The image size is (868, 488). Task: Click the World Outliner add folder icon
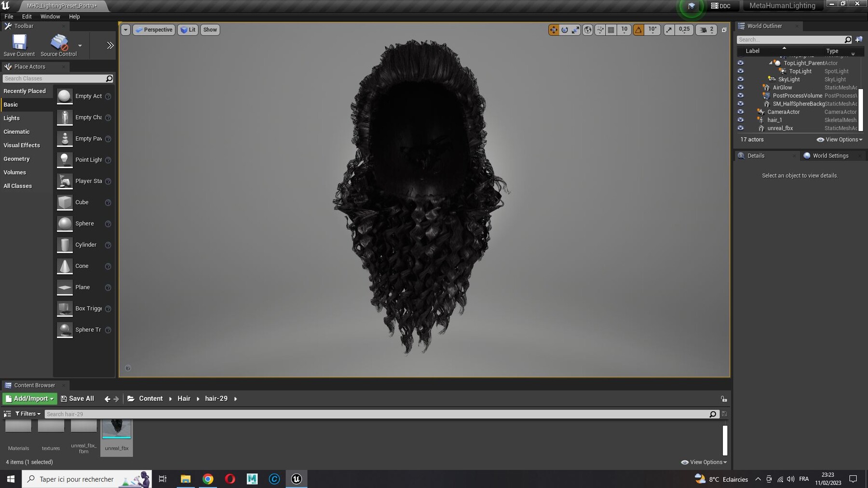click(859, 40)
